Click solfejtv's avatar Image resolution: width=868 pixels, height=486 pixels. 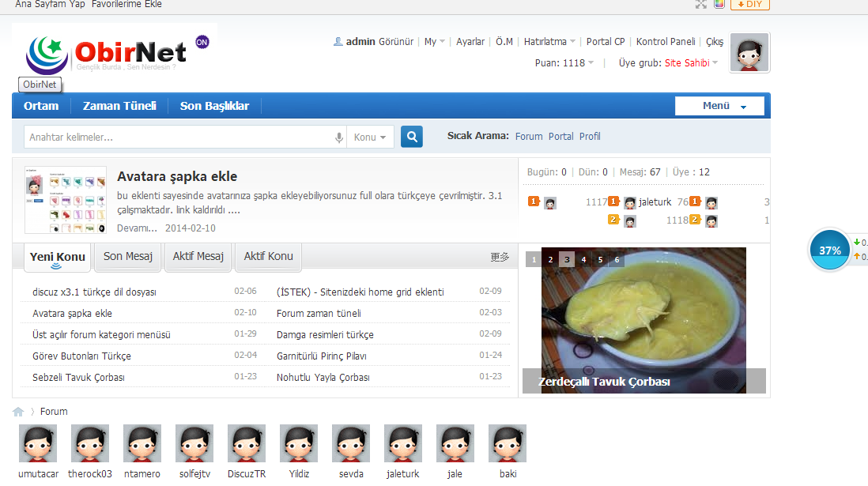pos(194,443)
